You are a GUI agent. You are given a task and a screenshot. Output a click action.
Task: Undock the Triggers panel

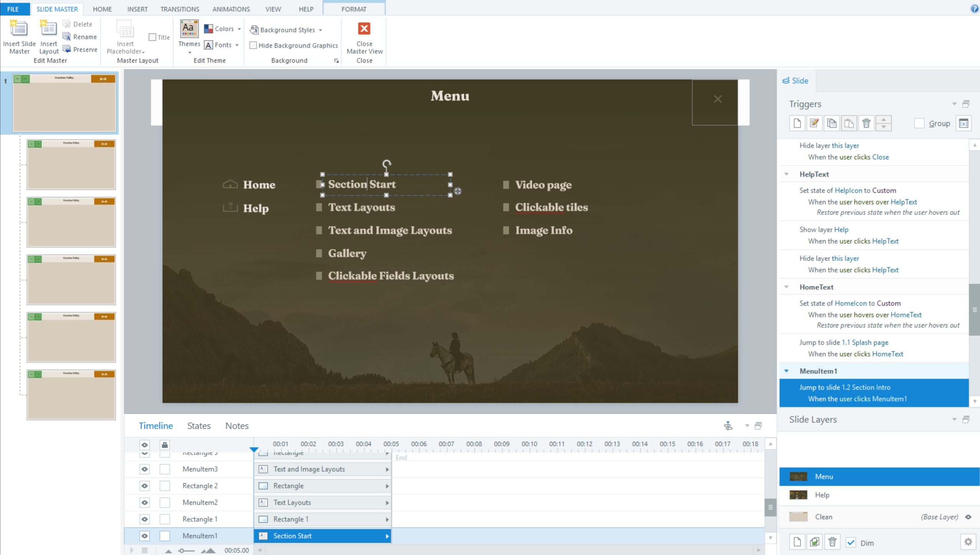point(966,104)
